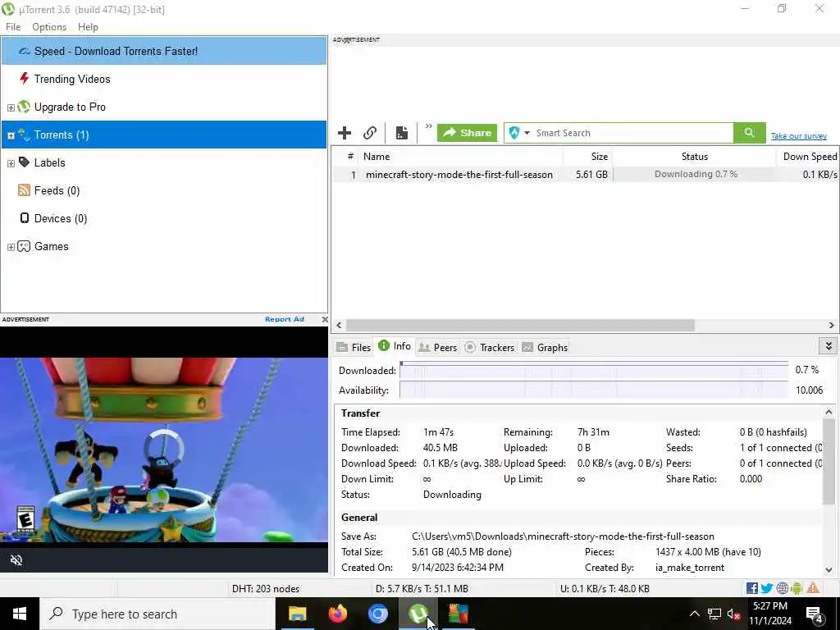Click the upload rate U: 0.1 KB/s status entry
840x630 pixels.
pyautogui.click(x=605, y=589)
